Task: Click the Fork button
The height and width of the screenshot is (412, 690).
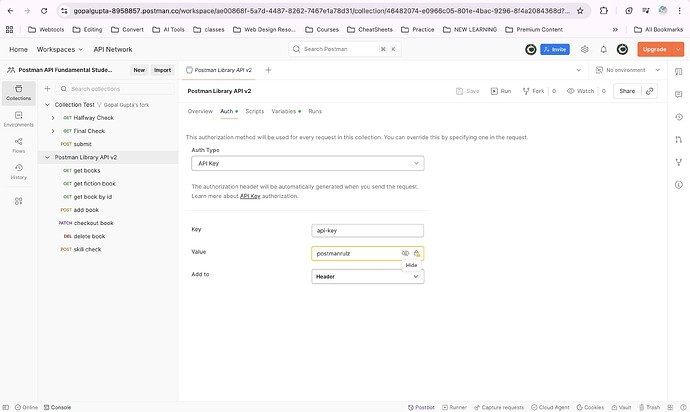Action: coord(533,91)
